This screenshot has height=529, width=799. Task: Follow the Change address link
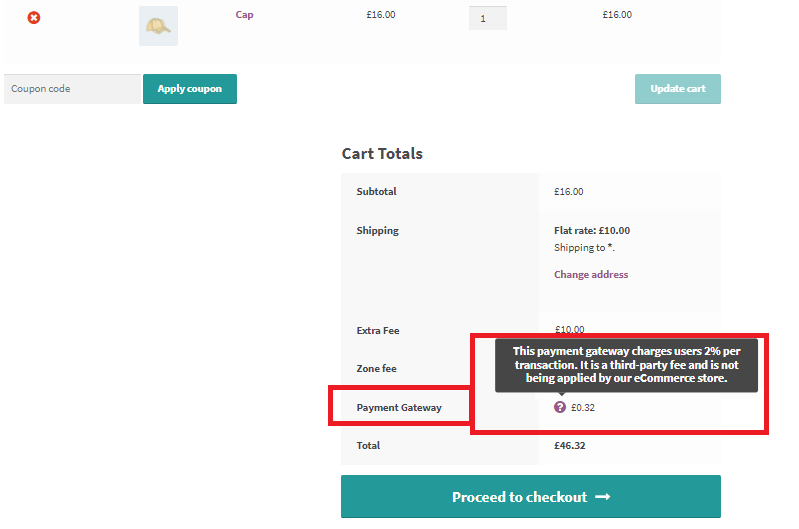[x=591, y=275]
